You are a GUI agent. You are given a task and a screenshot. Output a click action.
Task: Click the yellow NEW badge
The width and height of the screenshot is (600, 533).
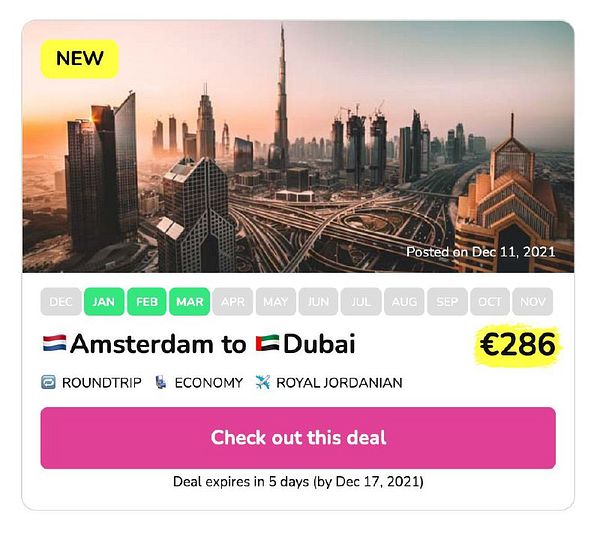click(x=80, y=59)
